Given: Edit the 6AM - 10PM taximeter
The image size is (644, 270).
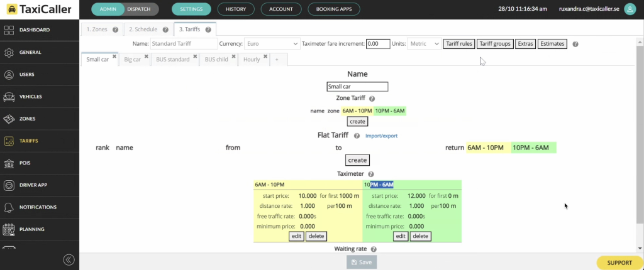Looking at the screenshot, I should [x=296, y=236].
